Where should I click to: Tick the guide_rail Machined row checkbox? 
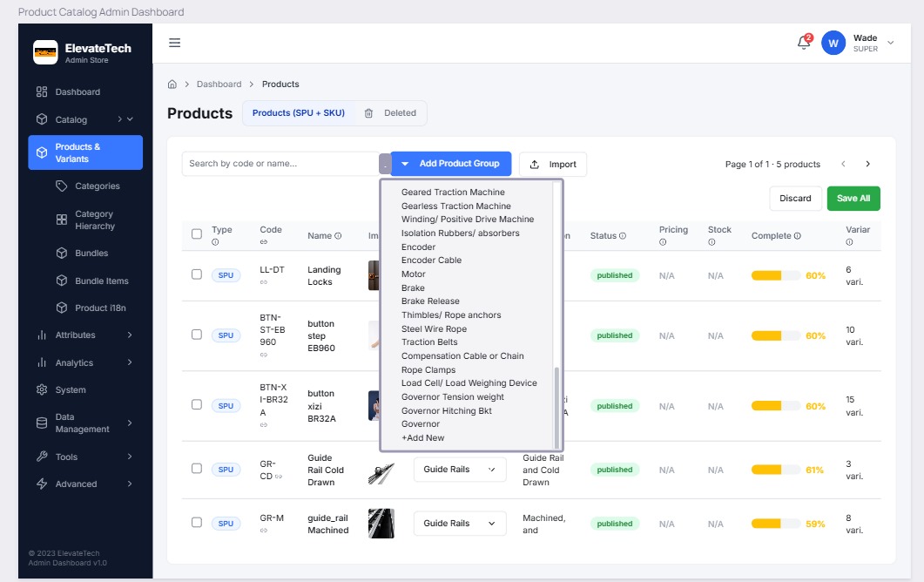tap(197, 523)
